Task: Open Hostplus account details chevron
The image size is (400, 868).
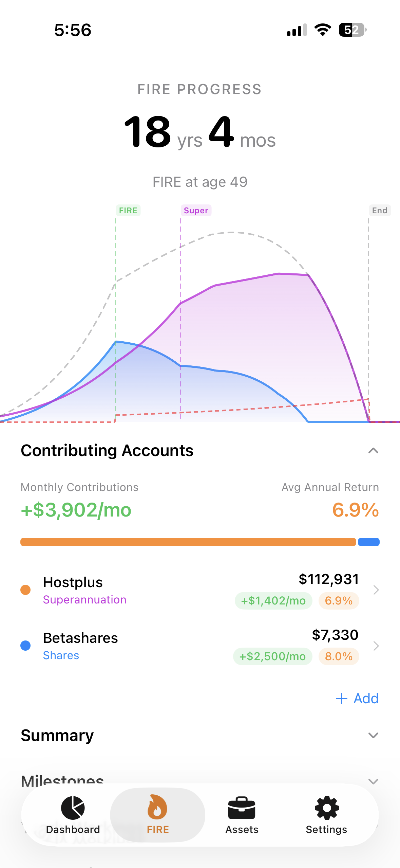Action: [376, 590]
